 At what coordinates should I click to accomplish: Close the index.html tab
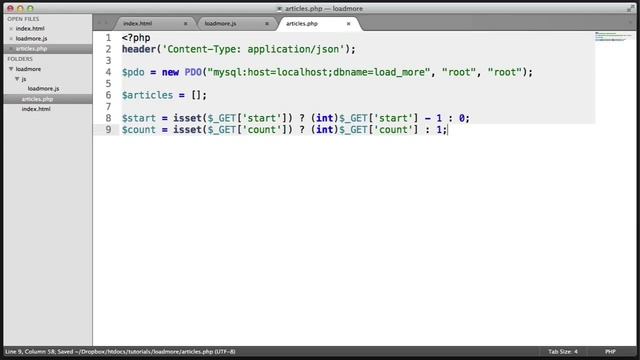185,24
